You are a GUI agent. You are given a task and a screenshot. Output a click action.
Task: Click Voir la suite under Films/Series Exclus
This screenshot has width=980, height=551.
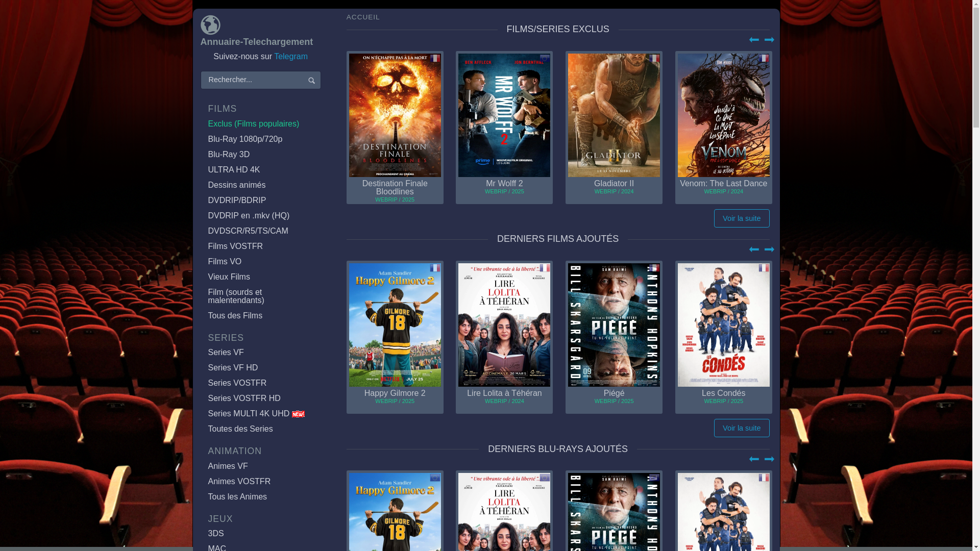click(x=742, y=218)
